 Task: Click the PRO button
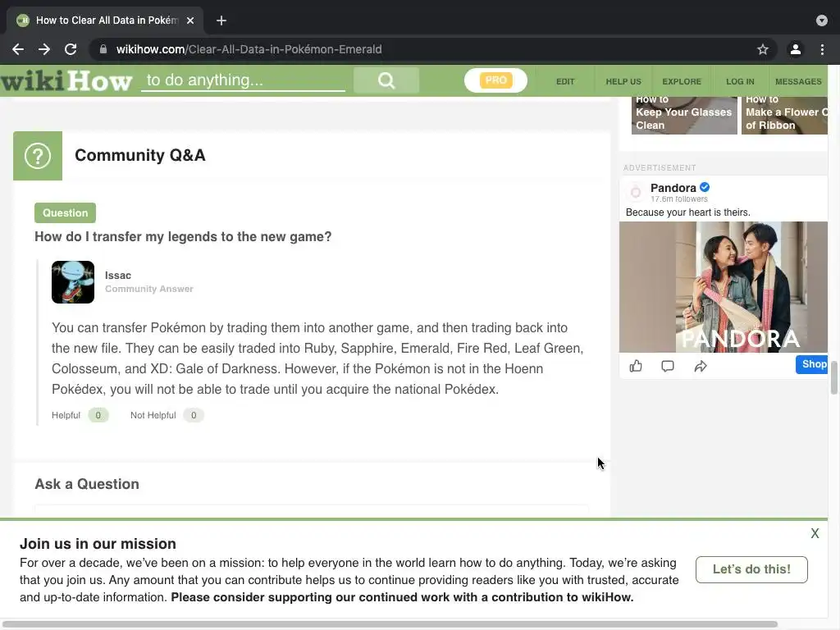495,80
